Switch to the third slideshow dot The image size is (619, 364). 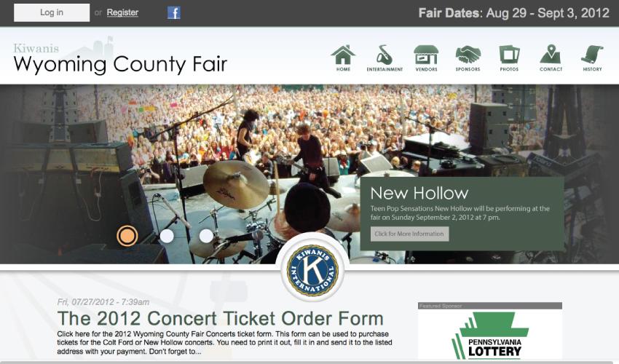(x=206, y=236)
